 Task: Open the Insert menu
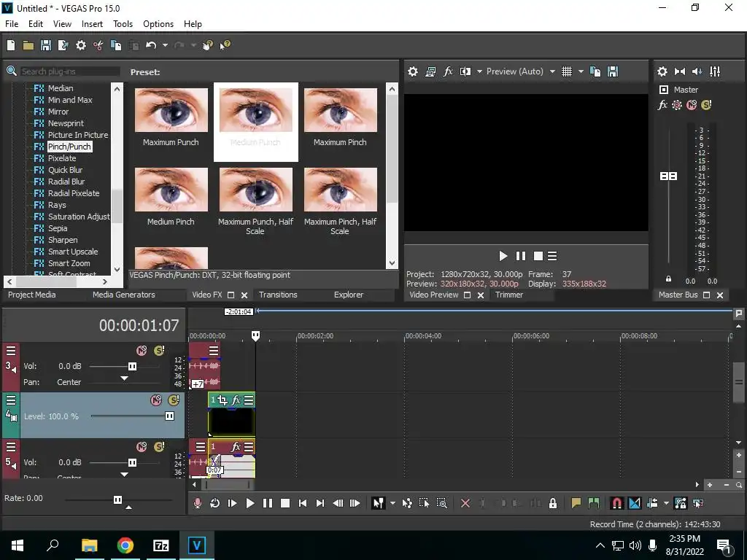point(92,24)
